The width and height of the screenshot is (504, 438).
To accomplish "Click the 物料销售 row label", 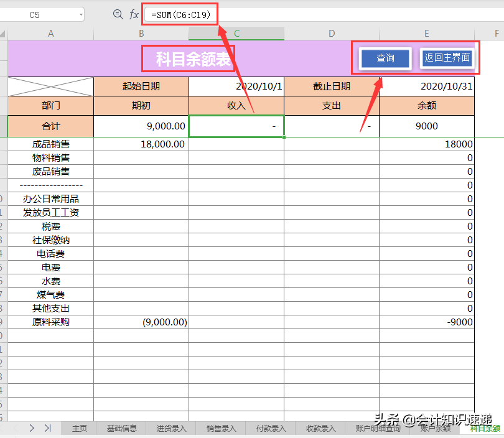I will pos(50,158).
